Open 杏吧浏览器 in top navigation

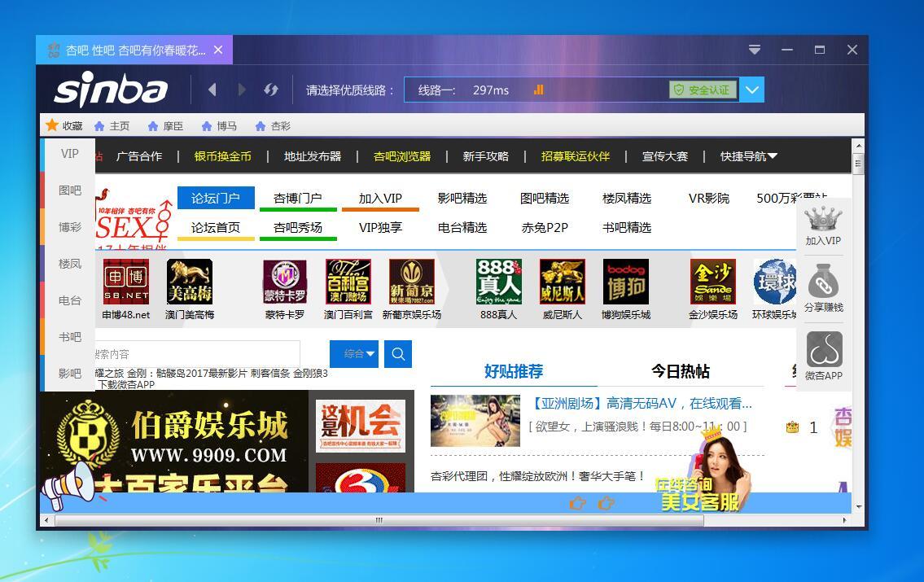[402, 156]
